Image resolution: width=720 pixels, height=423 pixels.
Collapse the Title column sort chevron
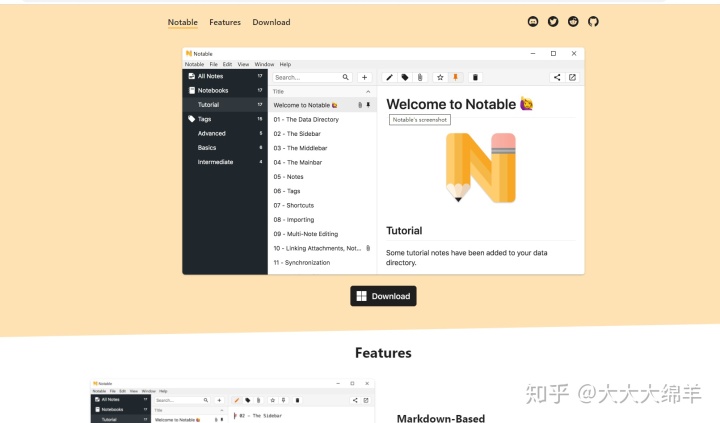[368, 91]
